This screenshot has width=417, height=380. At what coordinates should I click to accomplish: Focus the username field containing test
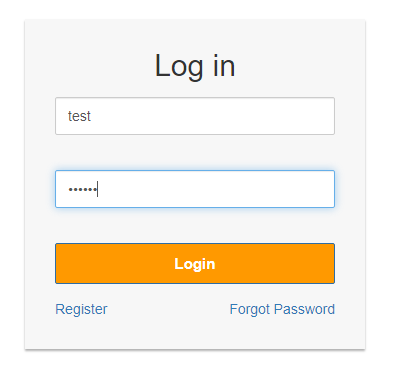(195, 116)
